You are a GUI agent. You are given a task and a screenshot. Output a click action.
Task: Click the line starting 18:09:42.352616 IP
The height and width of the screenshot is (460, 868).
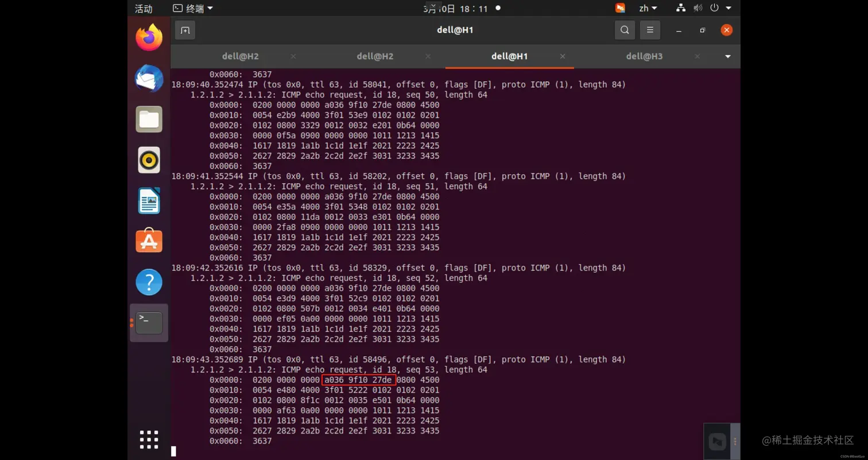(x=398, y=268)
